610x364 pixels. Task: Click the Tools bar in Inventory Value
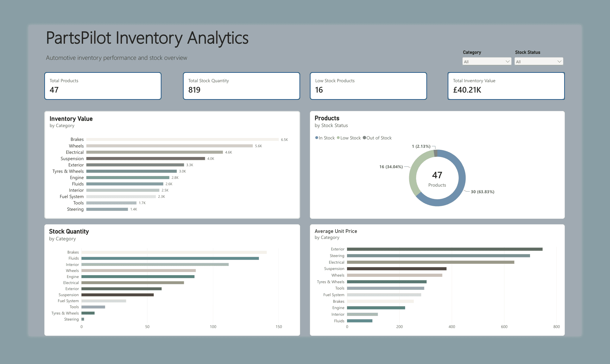111,203
